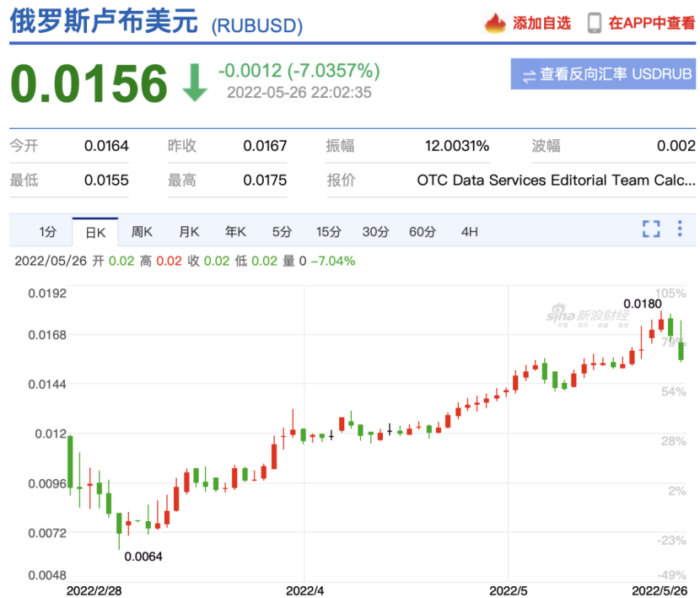Select the 1分 chart tab
This screenshot has height=598, width=700.
48,232
